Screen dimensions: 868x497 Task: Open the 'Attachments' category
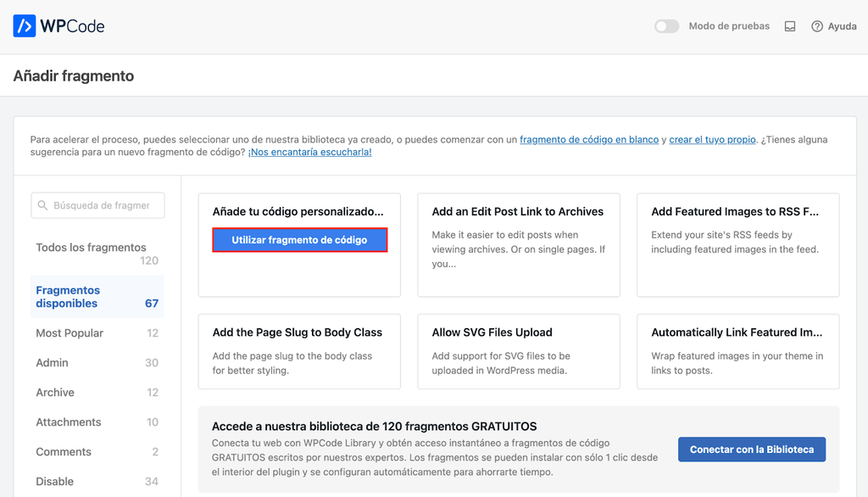click(x=68, y=422)
